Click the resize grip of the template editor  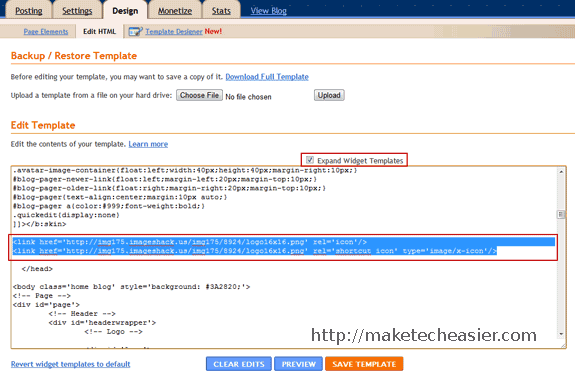pos(563,345)
